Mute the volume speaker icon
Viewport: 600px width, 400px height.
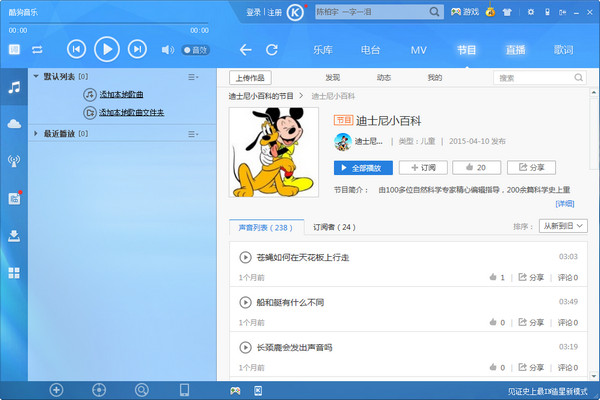point(167,50)
